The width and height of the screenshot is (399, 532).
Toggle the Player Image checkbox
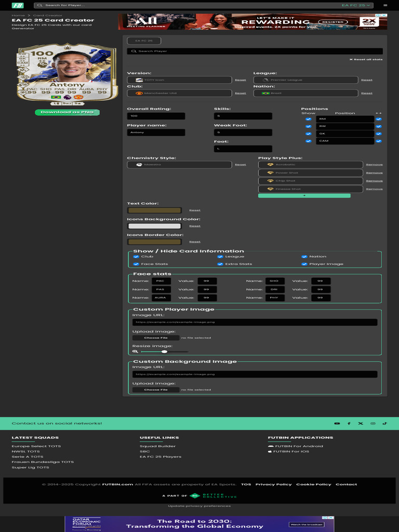[304, 264]
